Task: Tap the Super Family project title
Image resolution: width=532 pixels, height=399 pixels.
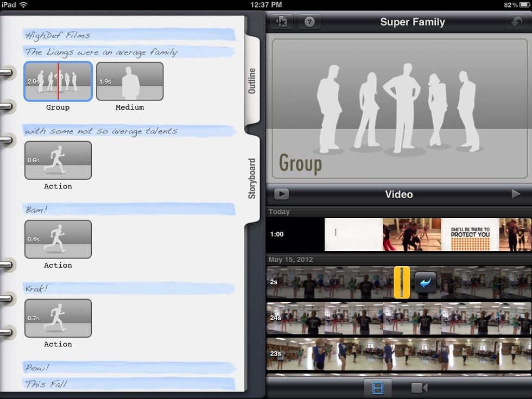Action: coord(413,22)
